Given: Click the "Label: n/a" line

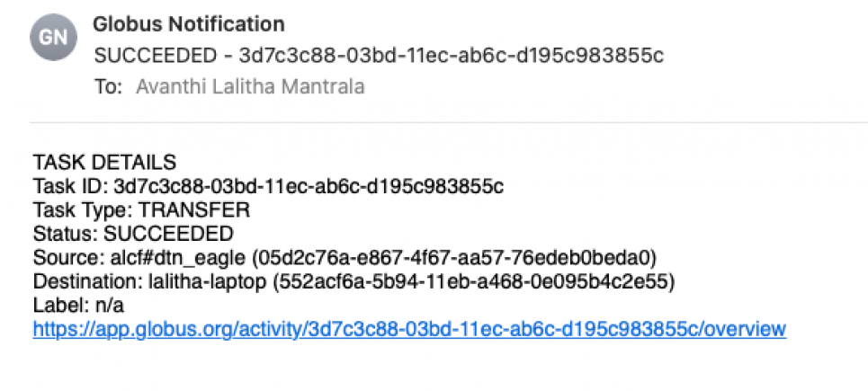Looking at the screenshot, I should (x=68, y=306).
